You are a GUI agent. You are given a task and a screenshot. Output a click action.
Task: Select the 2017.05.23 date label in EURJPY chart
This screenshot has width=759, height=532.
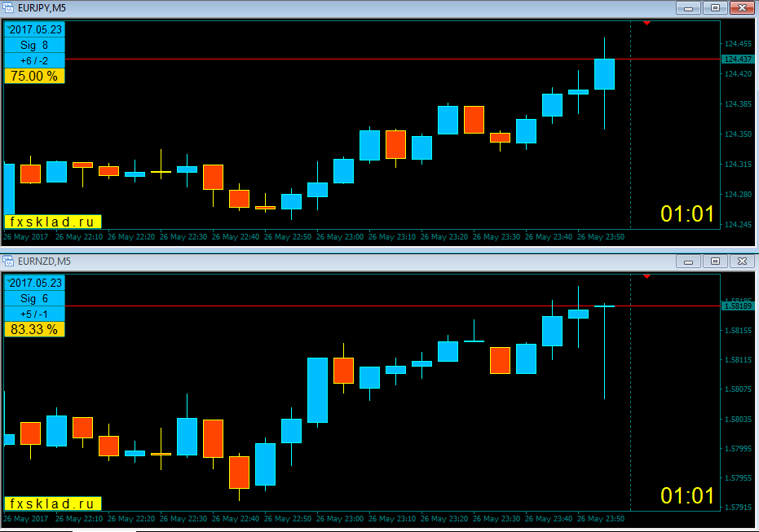pos(34,29)
